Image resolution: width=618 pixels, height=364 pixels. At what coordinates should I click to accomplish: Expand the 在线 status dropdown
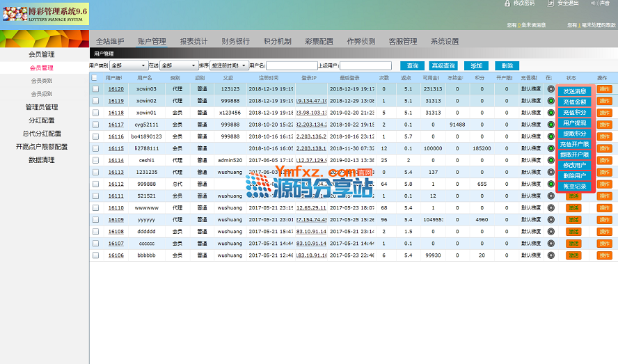(x=178, y=65)
